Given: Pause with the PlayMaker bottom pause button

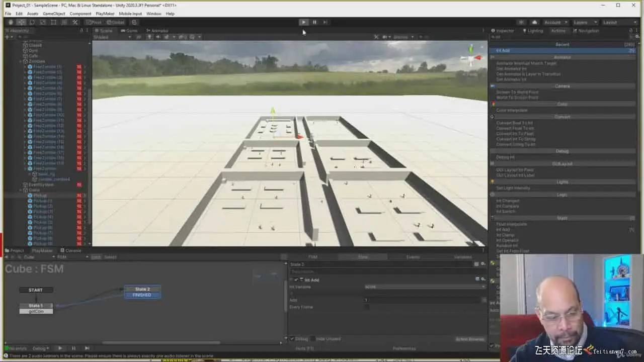Looking at the screenshot, I should pos(73,348).
